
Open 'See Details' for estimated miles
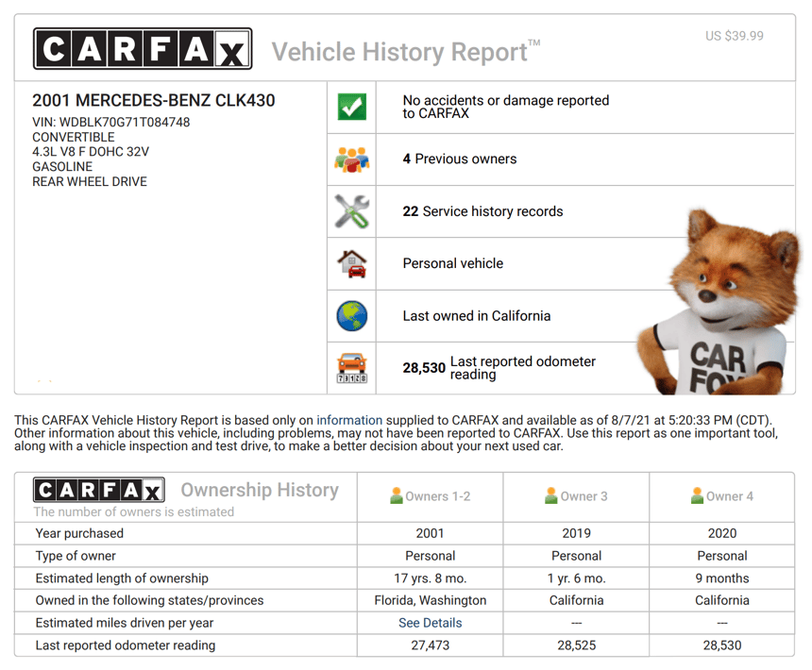430,623
